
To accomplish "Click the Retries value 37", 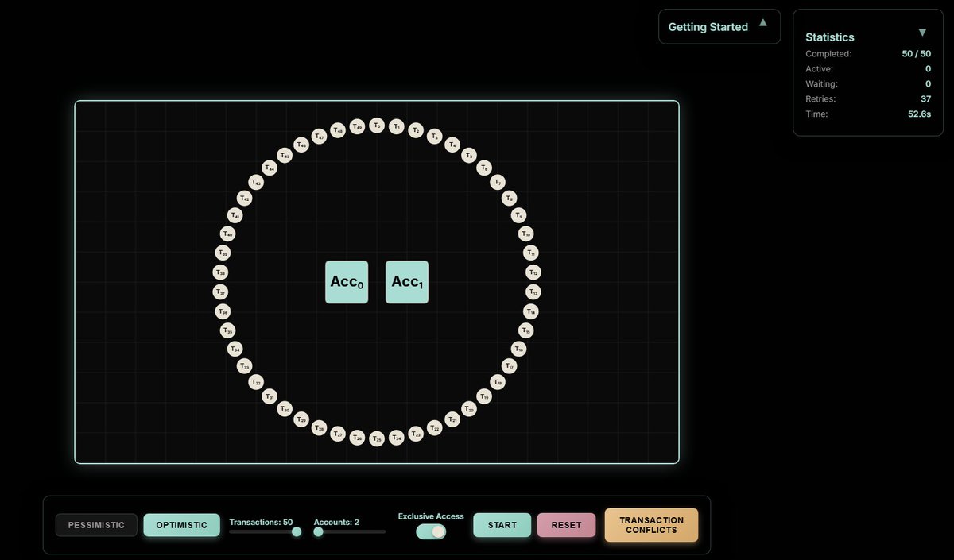I will point(925,99).
